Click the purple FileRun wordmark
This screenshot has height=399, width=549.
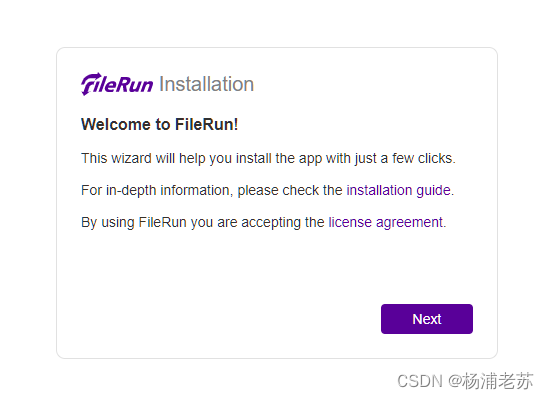(117, 84)
